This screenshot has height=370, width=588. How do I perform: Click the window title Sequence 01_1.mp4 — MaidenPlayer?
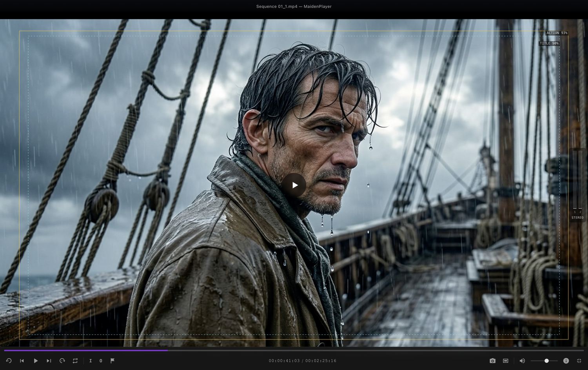(x=294, y=6)
